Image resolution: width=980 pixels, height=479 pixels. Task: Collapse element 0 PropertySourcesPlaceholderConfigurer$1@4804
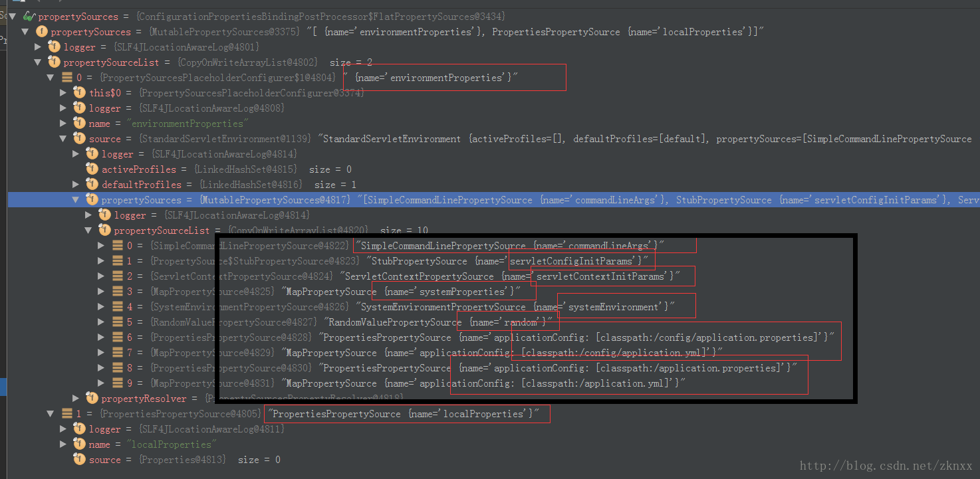pyautogui.click(x=51, y=77)
